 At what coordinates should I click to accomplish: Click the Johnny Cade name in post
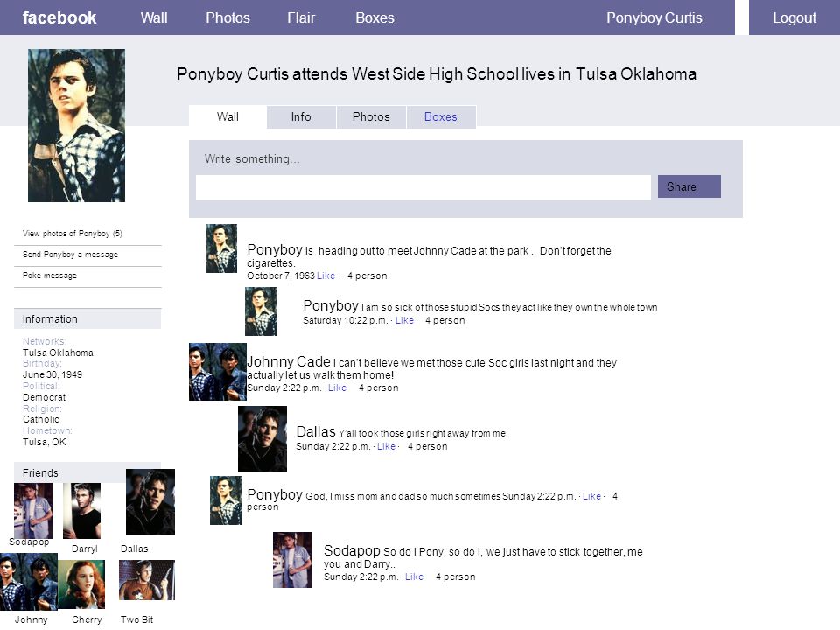tap(288, 362)
